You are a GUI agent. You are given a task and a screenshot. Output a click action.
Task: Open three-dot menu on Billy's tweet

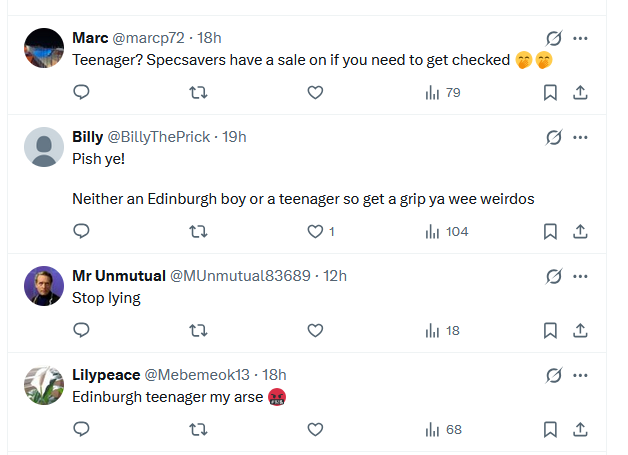(x=581, y=137)
